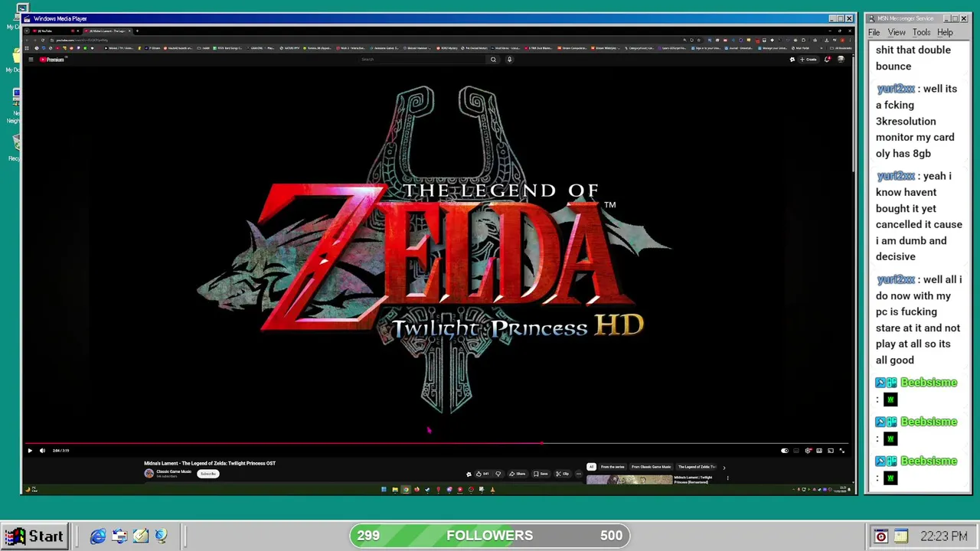The image size is (980, 551).
Task: Clip the video
Action: pos(563,474)
